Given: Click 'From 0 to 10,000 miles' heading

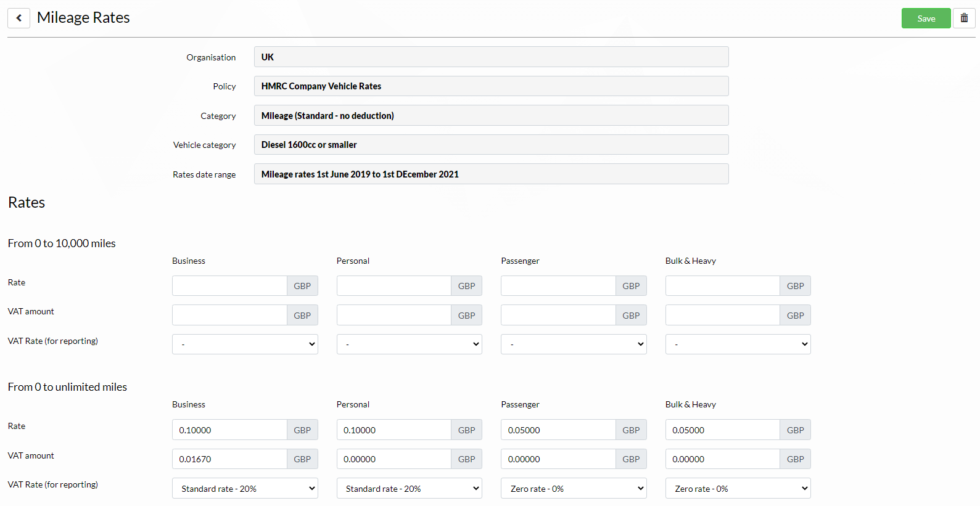Looking at the screenshot, I should [62, 243].
